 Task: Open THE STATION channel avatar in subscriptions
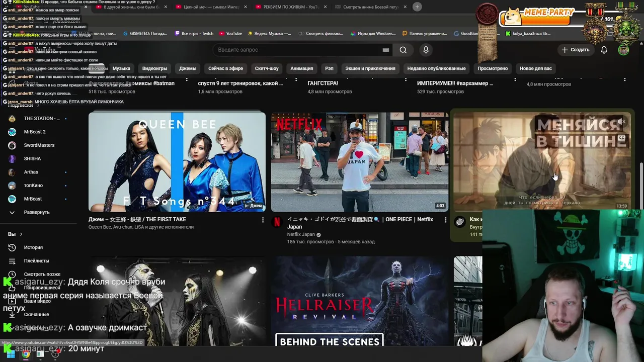click(12, 119)
